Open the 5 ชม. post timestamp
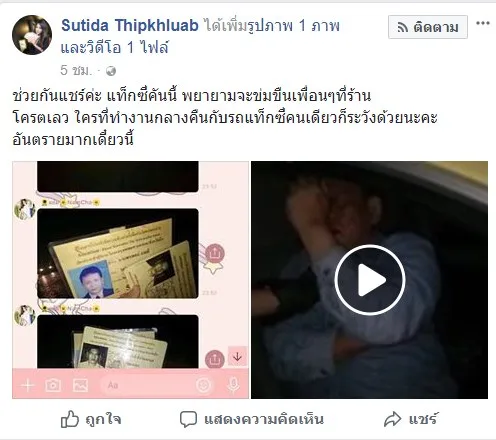 tap(76, 71)
